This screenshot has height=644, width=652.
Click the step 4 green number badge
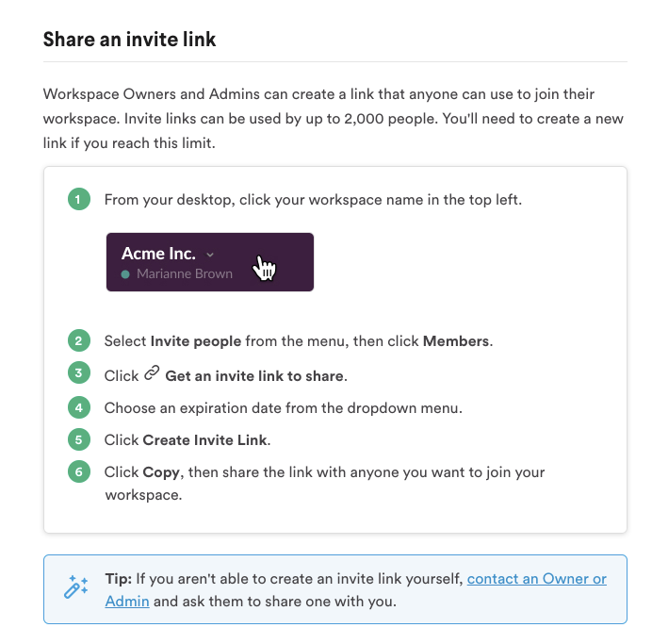click(x=79, y=407)
